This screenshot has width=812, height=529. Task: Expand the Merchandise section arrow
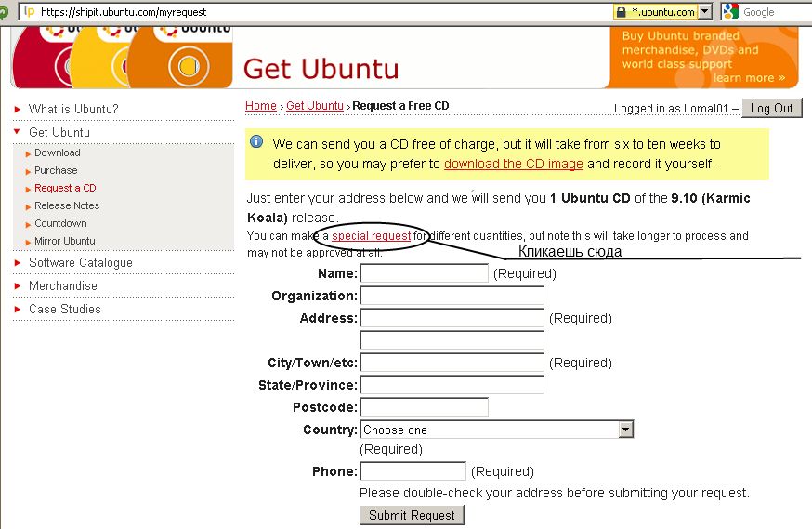coord(17,286)
